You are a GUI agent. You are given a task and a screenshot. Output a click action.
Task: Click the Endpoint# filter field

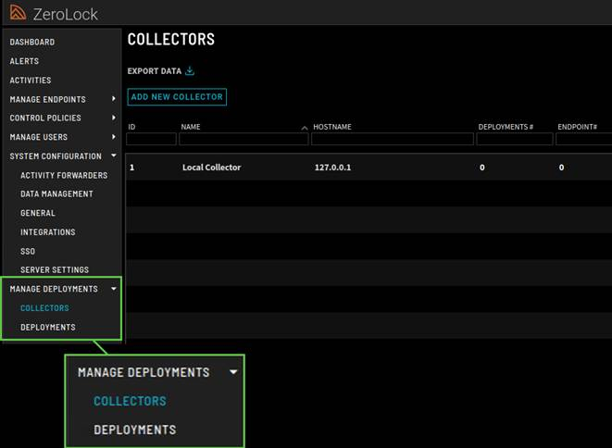[584, 139]
